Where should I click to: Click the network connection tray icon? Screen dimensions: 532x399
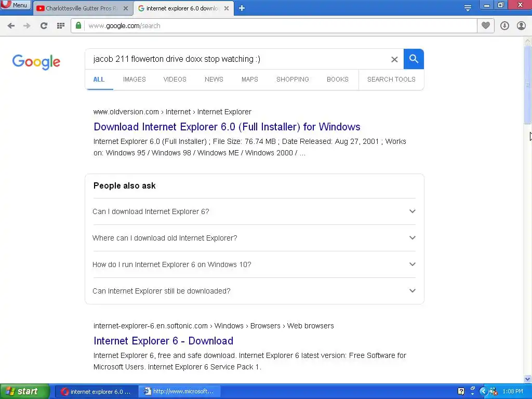(494, 391)
